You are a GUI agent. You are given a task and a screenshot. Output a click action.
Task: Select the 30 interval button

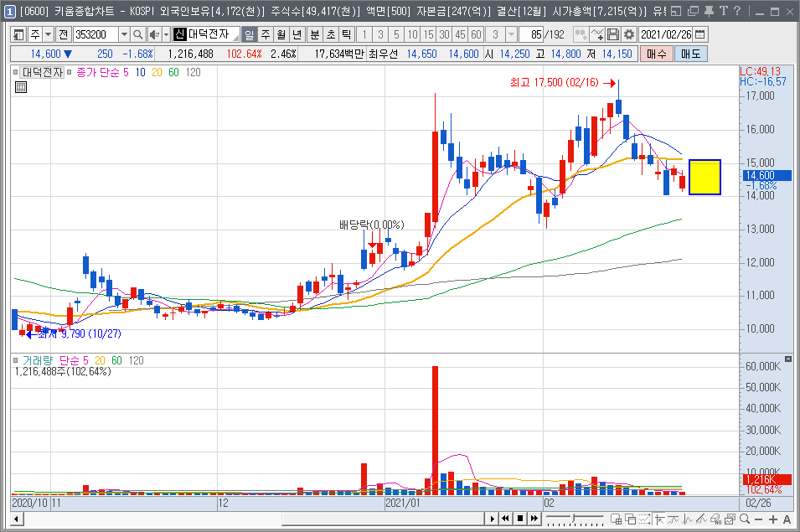444,34
